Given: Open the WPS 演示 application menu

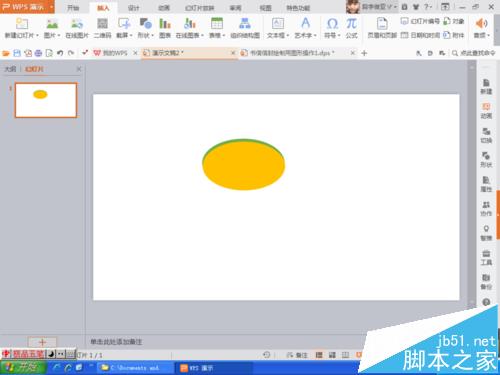Looking at the screenshot, I should [x=27, y=7].
